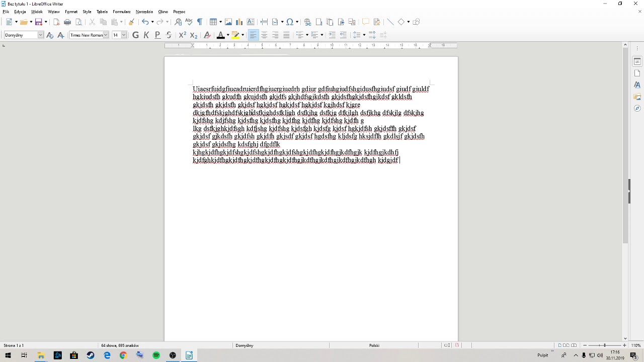The image size is (644, 362).
Task: Save the document with floppy icon
Action: [x=38, y=22]
